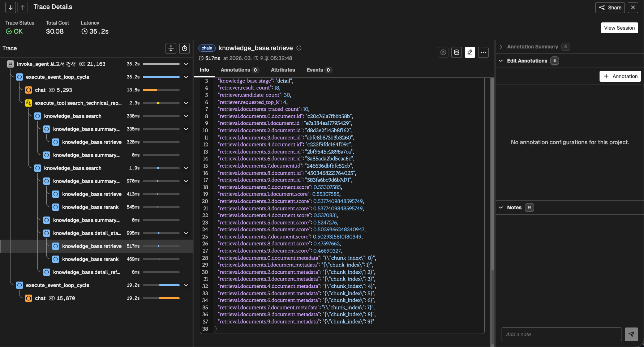This screenshot has width=644, height=347.
Task: Collapse the execute_tool search_technical_rep chevron
Action: [x=186, y=103]
